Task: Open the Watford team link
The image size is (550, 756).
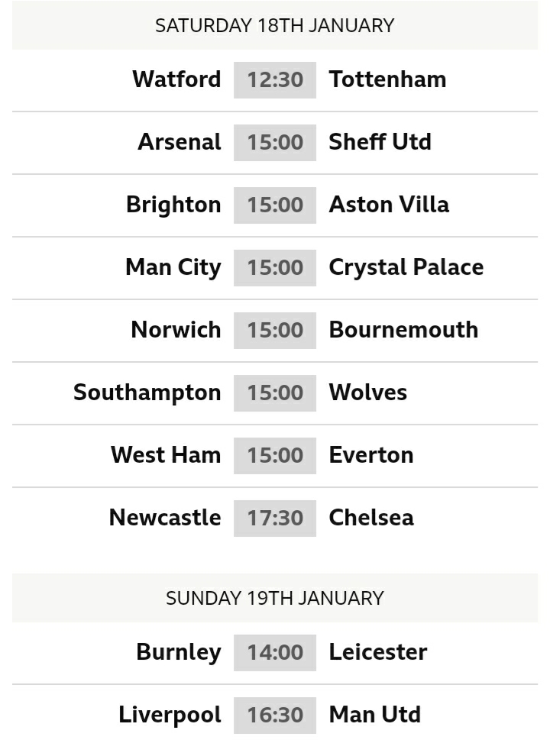Action: (176, 79)
